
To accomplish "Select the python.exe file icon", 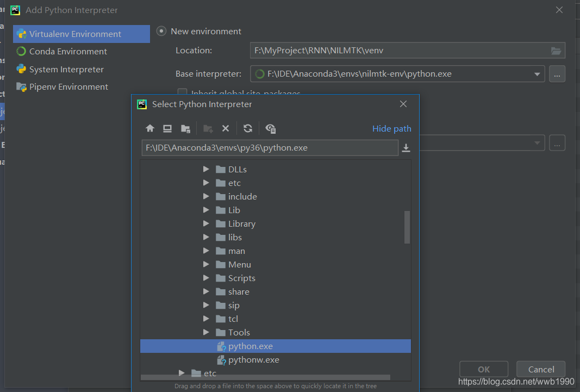I will tap(221, 346).
